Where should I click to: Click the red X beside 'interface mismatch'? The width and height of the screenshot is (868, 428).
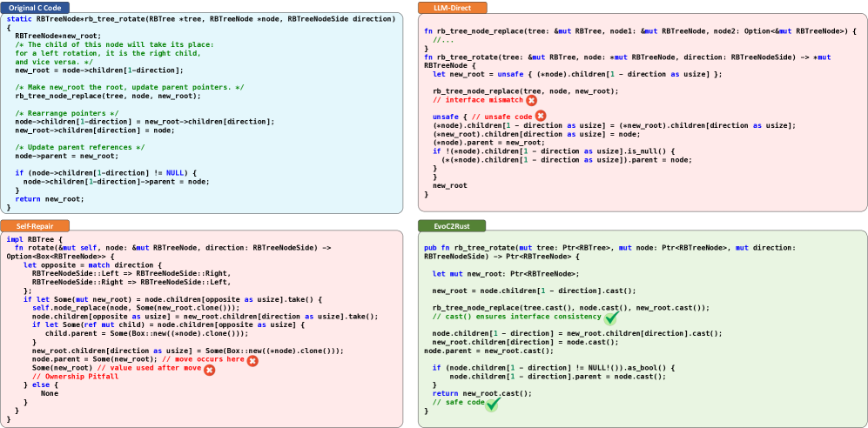pyautogui.click(x=531, y=101)
